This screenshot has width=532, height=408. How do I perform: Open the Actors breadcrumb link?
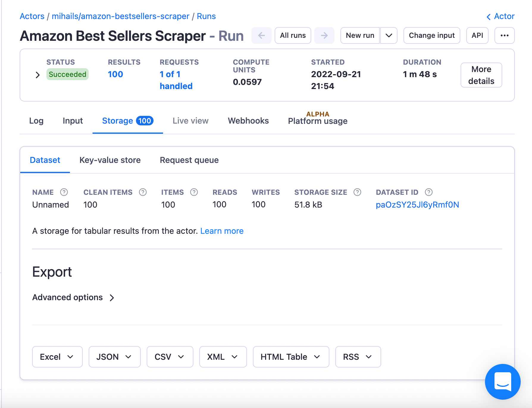[32, 16]
